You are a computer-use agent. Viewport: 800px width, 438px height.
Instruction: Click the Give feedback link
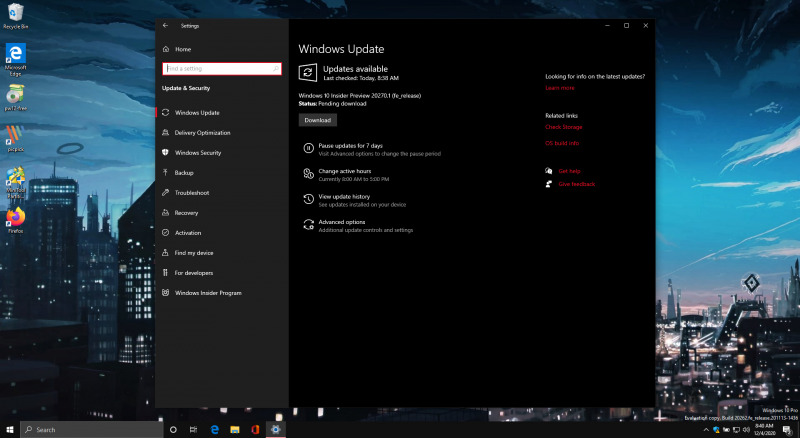tap(577, 184)
